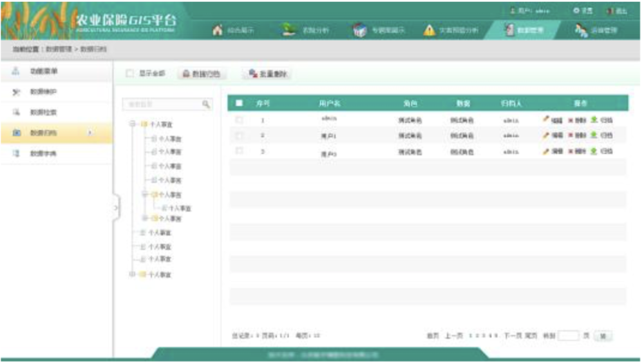Click the 序号 column header
644x364 pixels.
pyautogui.click(x=263, y=103)
